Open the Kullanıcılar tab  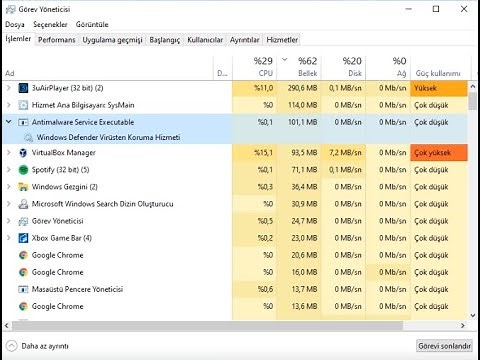[x=205, y=40]
